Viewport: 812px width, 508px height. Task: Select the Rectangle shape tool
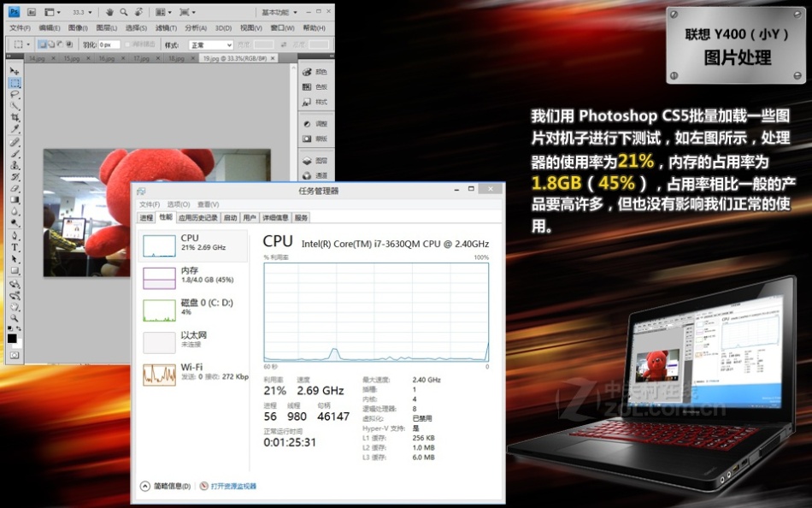15,270
